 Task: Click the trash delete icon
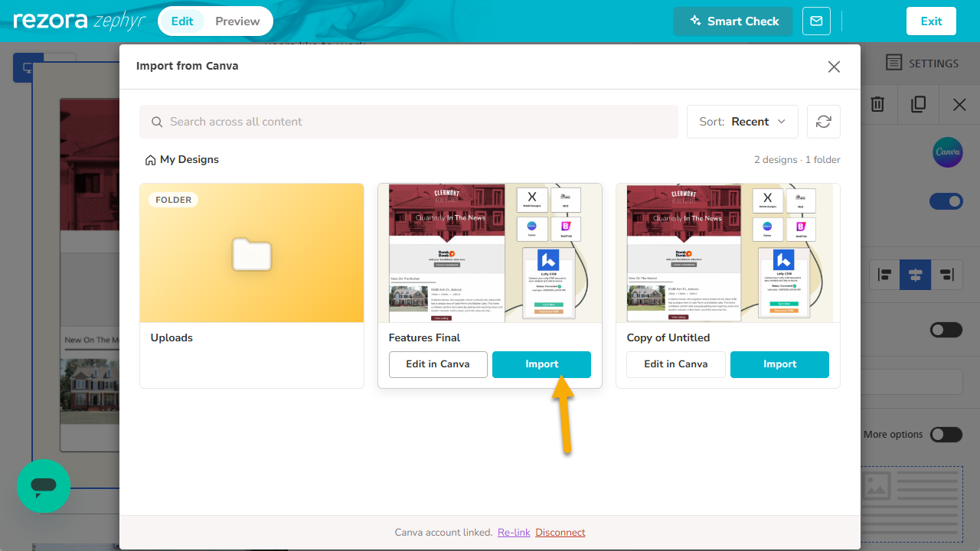coord(877,104)
